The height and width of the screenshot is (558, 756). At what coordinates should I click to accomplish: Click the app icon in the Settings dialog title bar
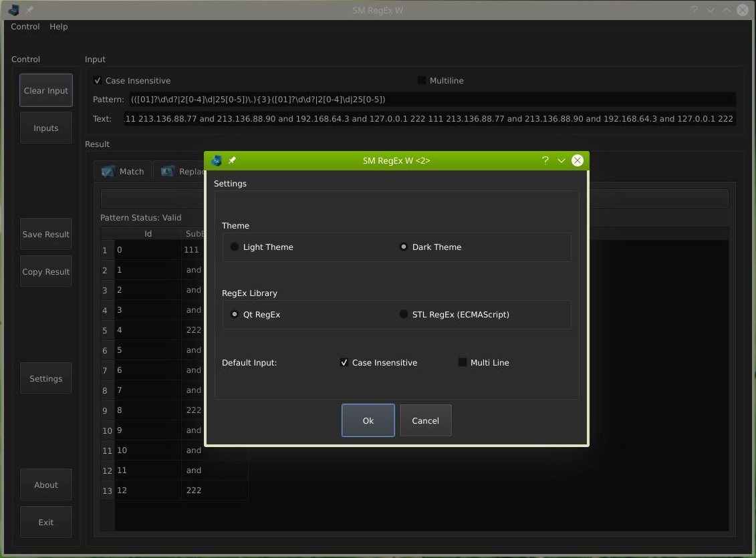tap(216, 160)
